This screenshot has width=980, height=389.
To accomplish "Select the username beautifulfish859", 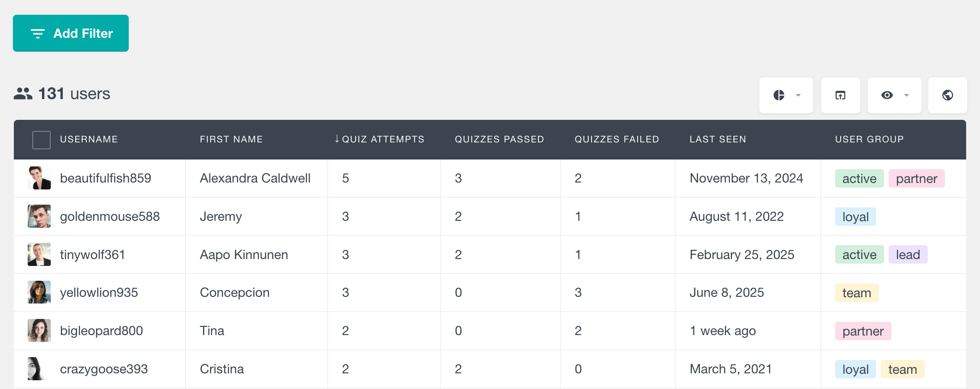I will click(105, 178).
